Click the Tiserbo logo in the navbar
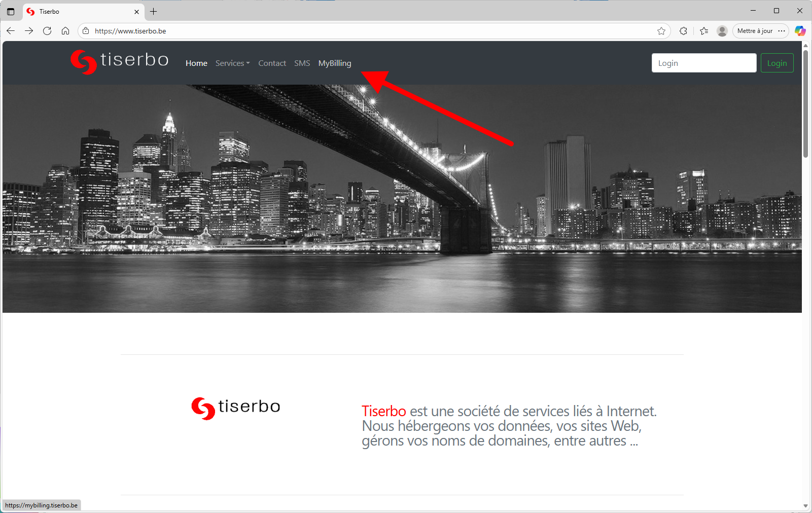The height and width of the screenshot is (513, 812). (x=119, y=62)
